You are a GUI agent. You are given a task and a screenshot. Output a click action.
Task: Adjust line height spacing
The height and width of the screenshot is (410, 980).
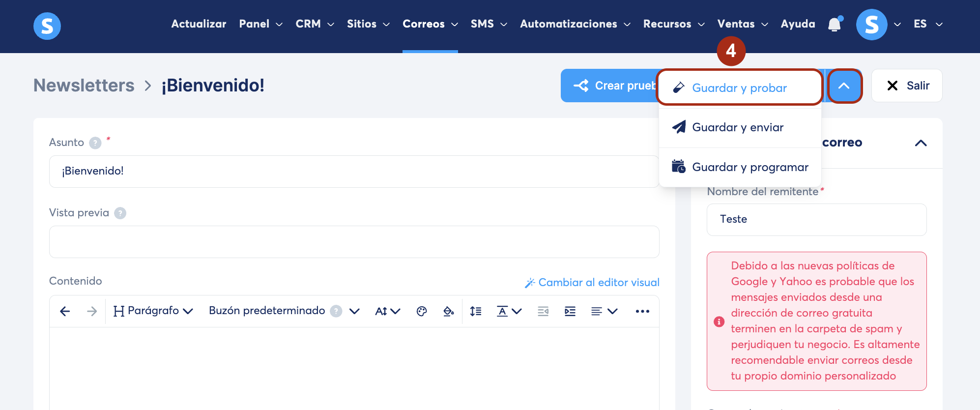(x=476, y=311)
